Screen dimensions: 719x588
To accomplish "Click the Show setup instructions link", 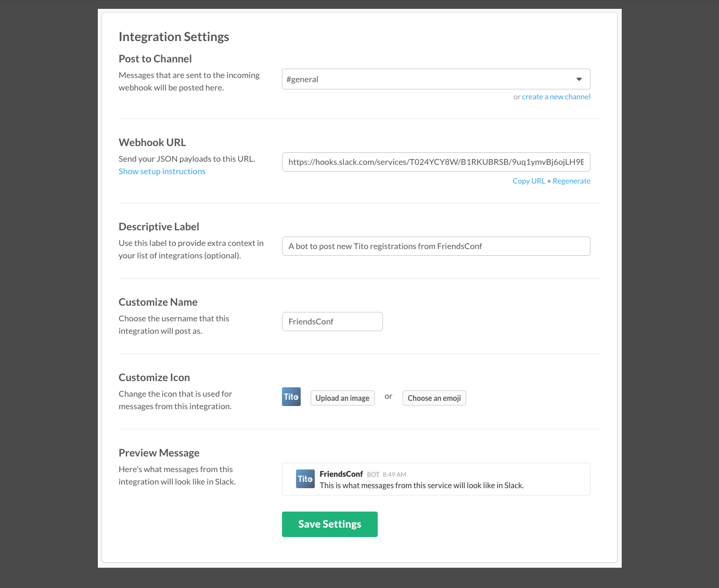I will (x=162, y=172).
